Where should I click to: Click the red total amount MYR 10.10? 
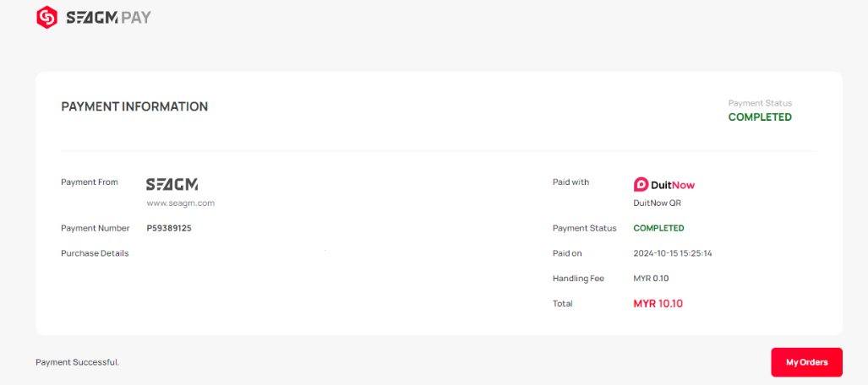click(x=658, y=303)
